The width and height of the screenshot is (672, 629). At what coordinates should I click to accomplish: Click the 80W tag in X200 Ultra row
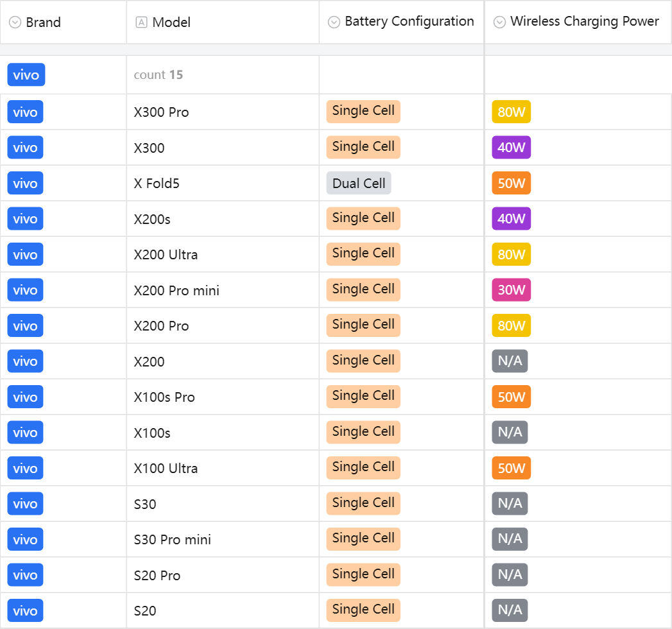point(512,254)
